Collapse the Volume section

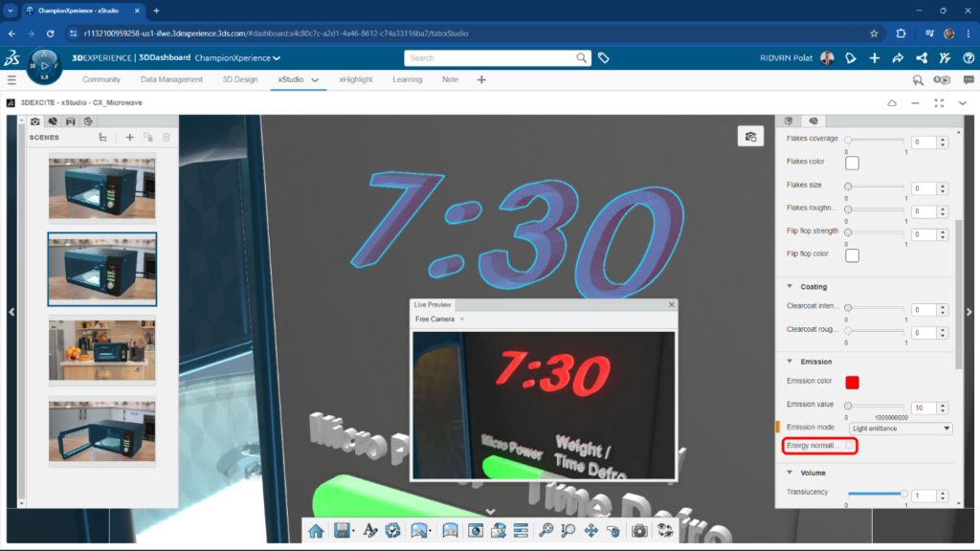coord(790,473)
